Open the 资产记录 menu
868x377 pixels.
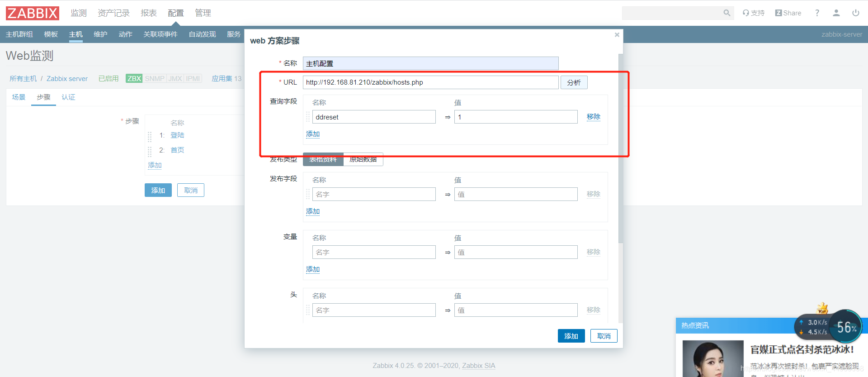click(x=113, y=13)
